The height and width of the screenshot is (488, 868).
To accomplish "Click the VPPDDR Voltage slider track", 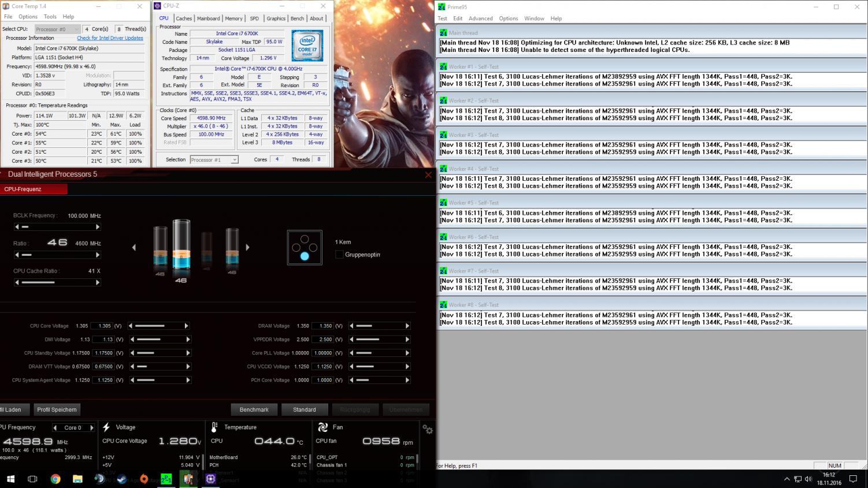I will point(379,340).
